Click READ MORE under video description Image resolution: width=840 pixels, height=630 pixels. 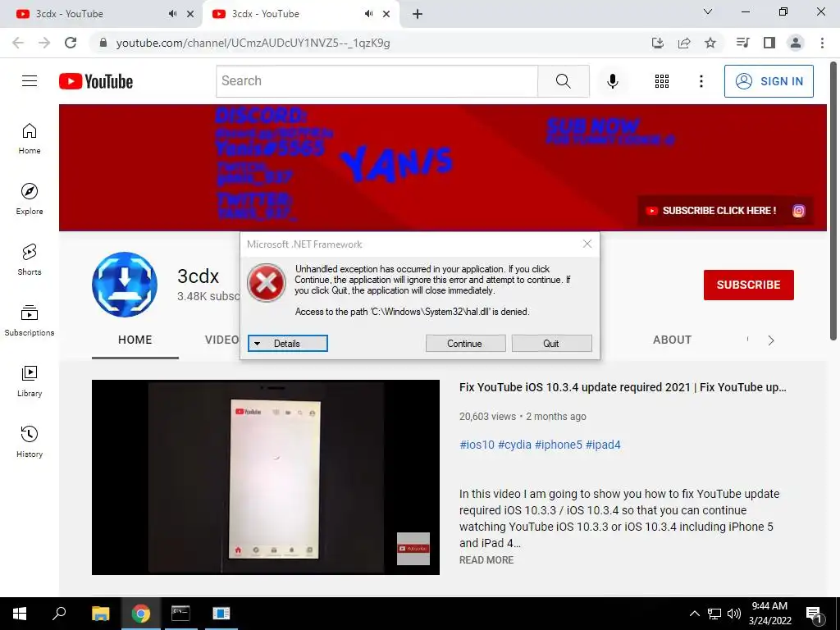pyautogui.click(x=486, y=559)
